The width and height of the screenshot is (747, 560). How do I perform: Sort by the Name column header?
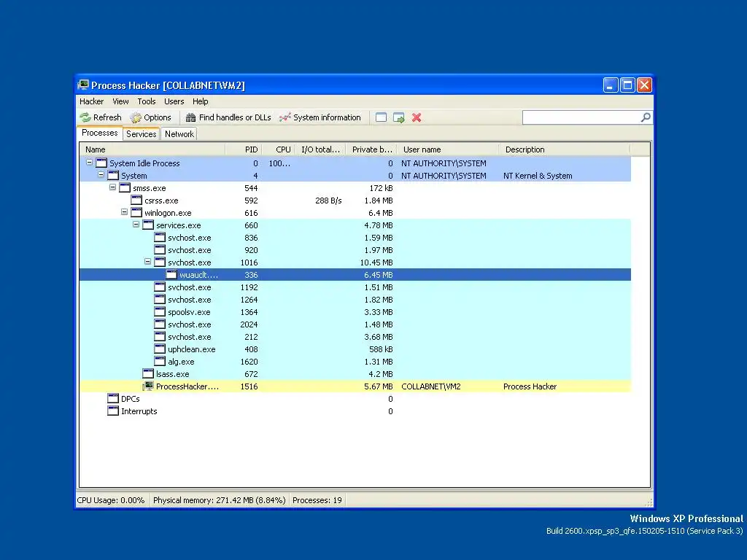click(152, 149)
